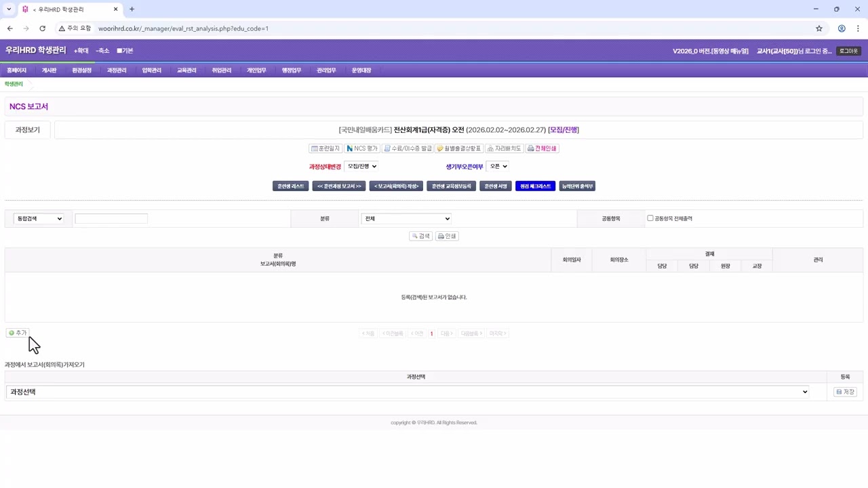Open the 홈페이지 menu

point(16,70)
